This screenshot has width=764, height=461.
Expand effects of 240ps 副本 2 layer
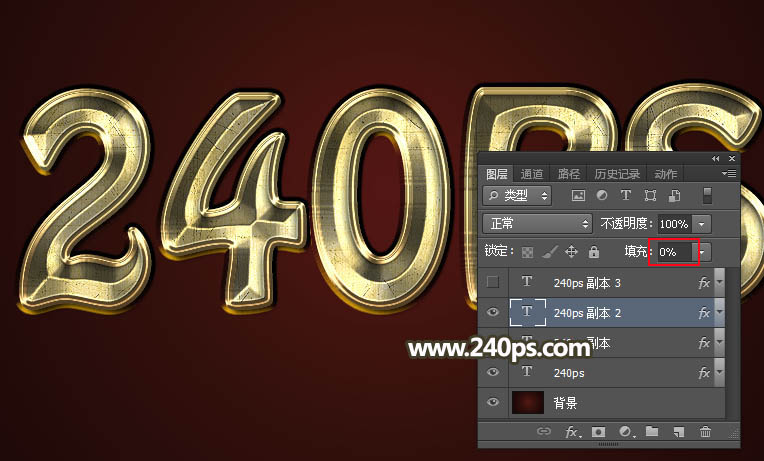coord(720,313)
